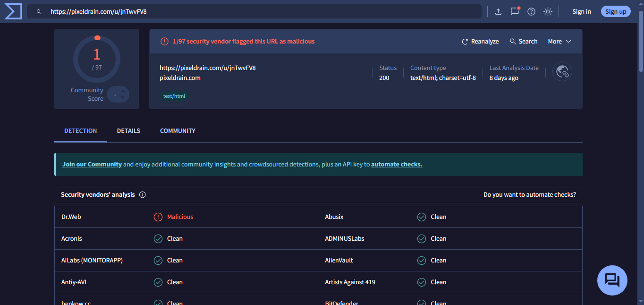Screen dimensions: 644x305
Task: Open the Join our Community link
Action: (92, 165)
